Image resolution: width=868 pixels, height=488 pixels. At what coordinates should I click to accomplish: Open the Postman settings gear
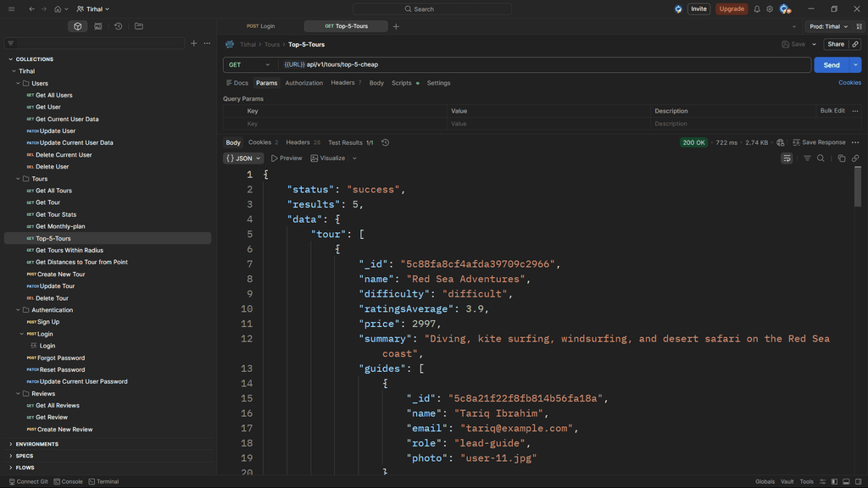[770, 9]
